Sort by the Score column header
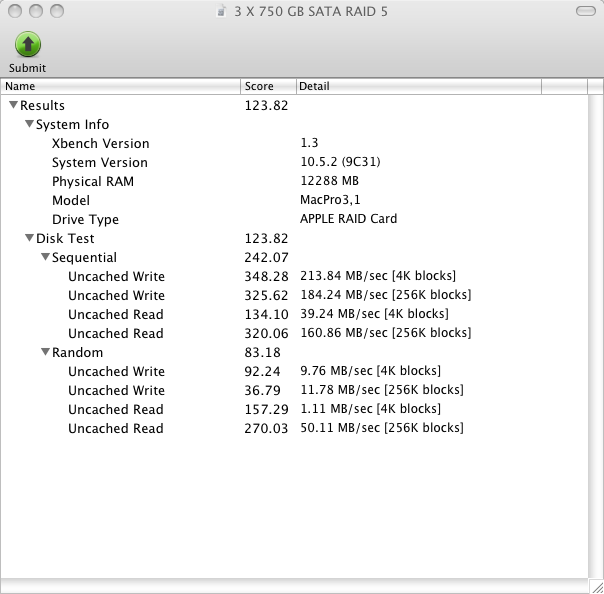 (x=268, y=86)
